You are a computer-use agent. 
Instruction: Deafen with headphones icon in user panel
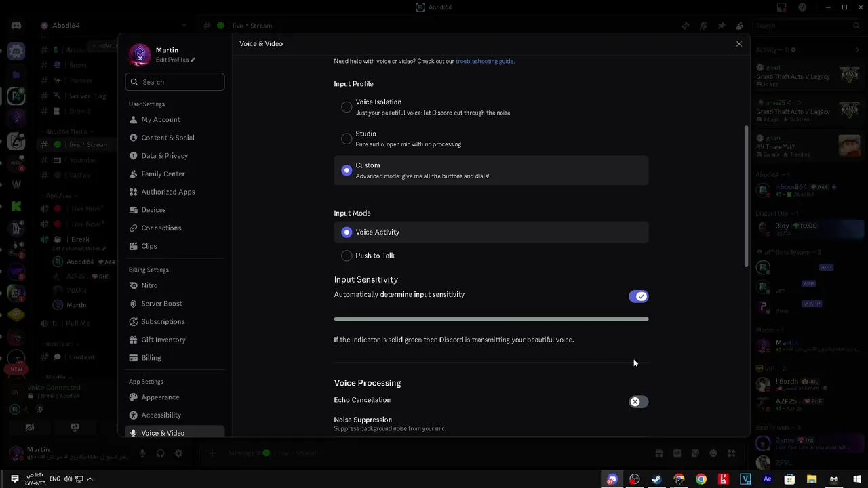[x=161, y=453]
